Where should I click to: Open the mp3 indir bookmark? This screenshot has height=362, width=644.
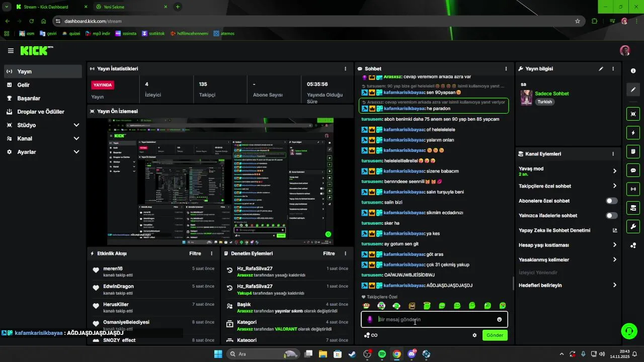[x=98, y=34]
